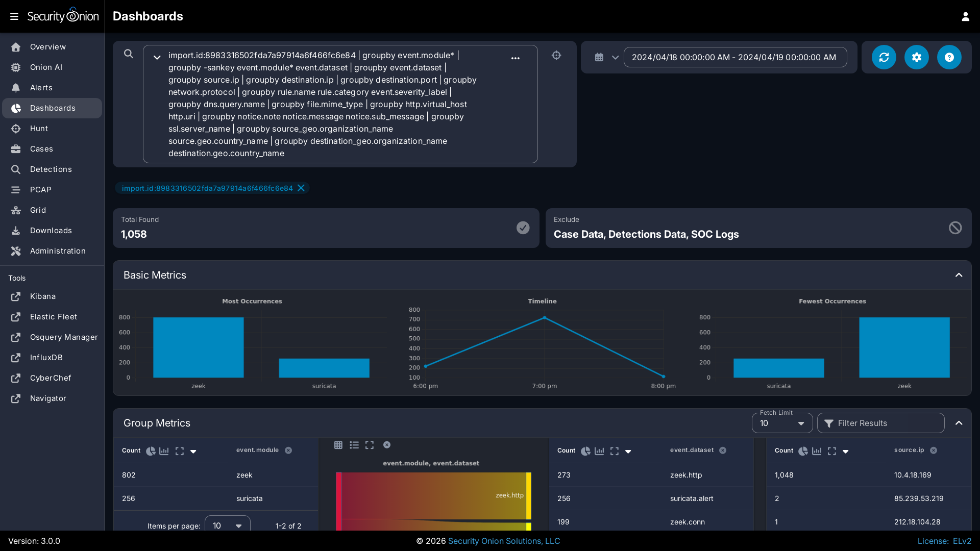
Task: Click the help question mark icon
Action: click(949, 57)
